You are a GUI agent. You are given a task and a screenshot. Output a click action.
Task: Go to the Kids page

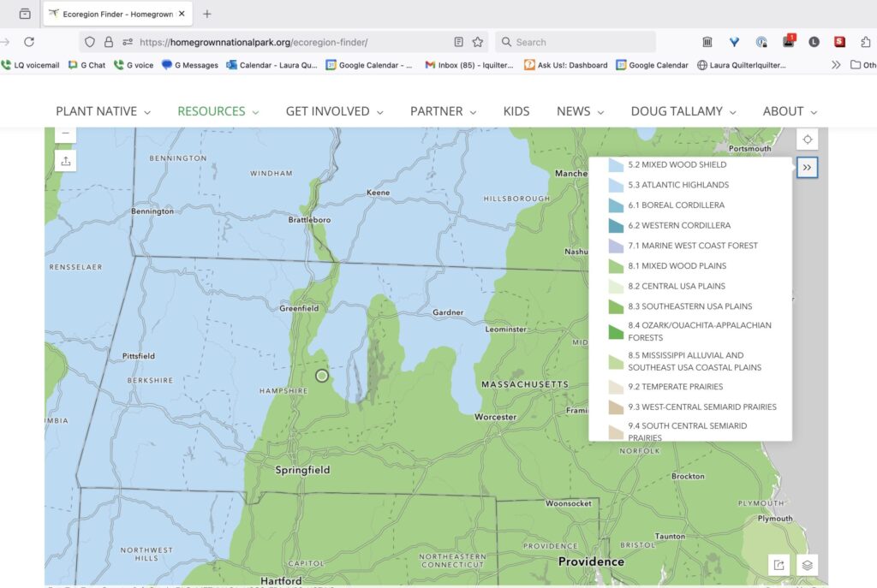pyautogui.click(x=516, y=111)
